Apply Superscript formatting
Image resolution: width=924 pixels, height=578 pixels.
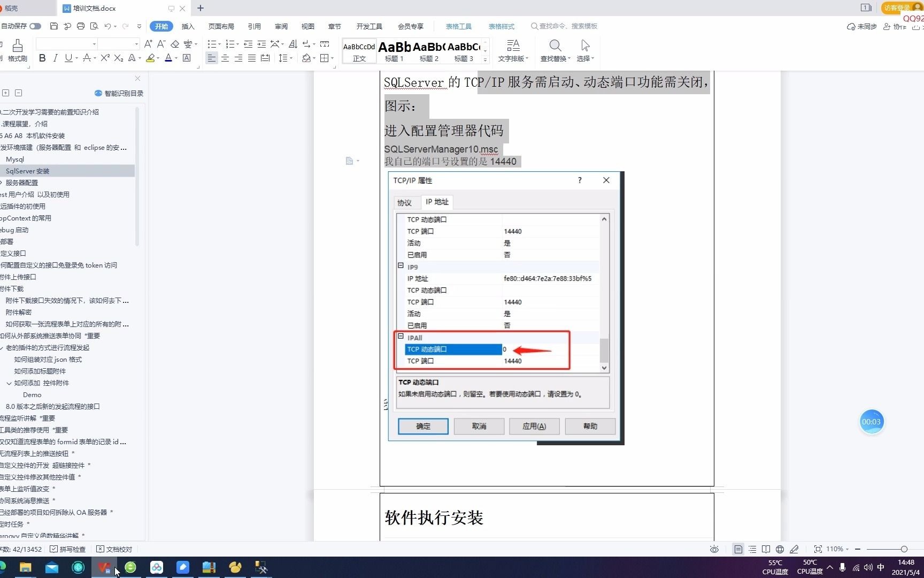(105, 58)
